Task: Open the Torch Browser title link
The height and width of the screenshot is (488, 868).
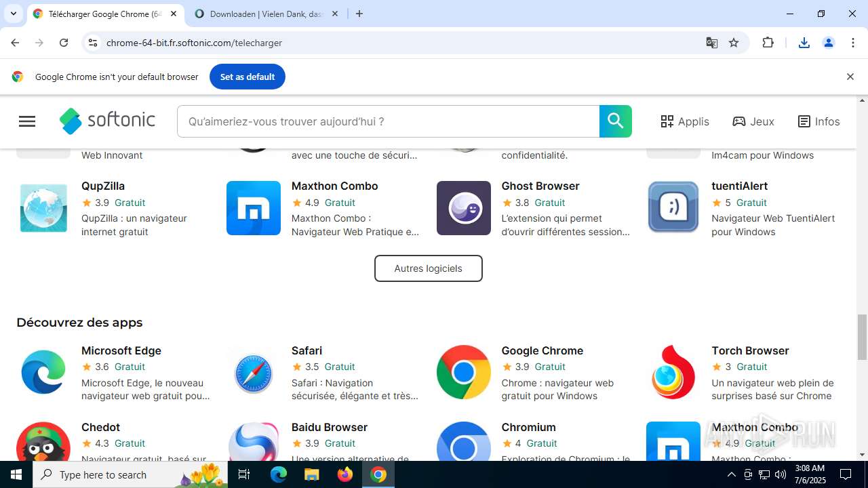Action: [x=750, y=350]
